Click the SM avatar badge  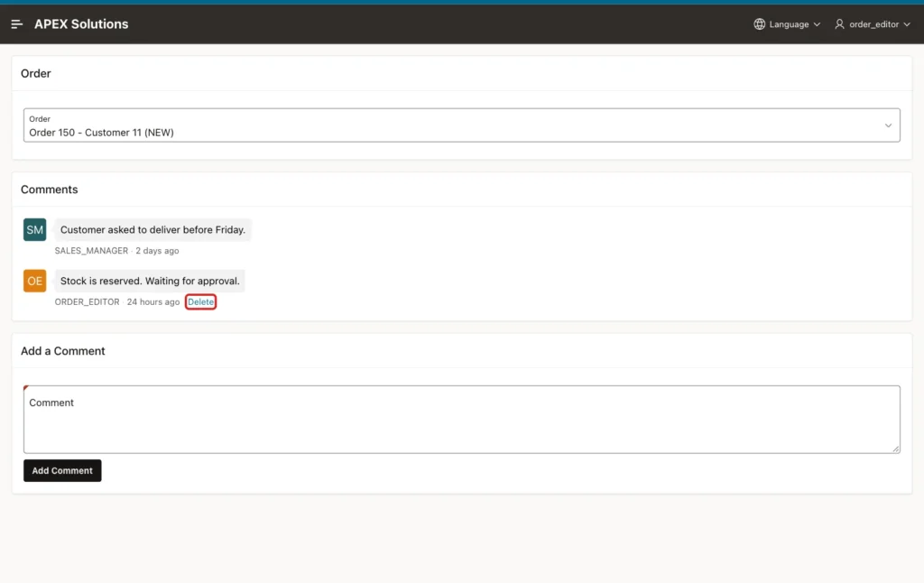pos(35,230)
